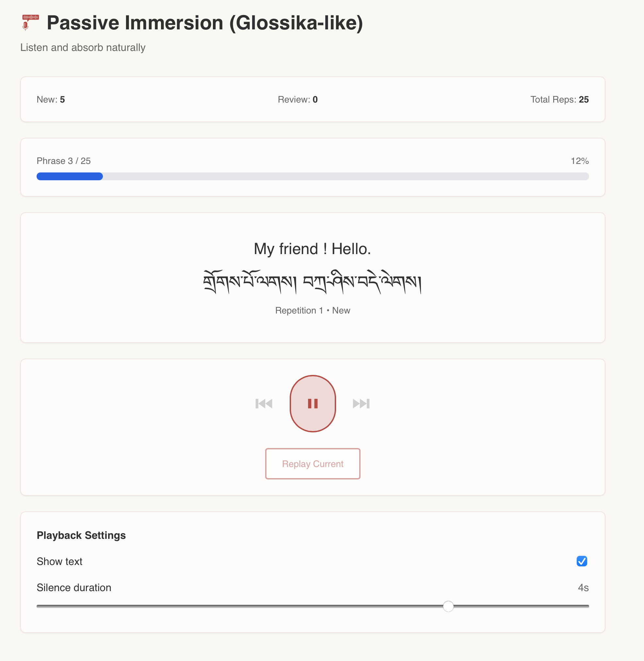Adjust the Silence duration slider
This screenshot has width=644, height=661.
pyautogui.click(x=449, y=606)
